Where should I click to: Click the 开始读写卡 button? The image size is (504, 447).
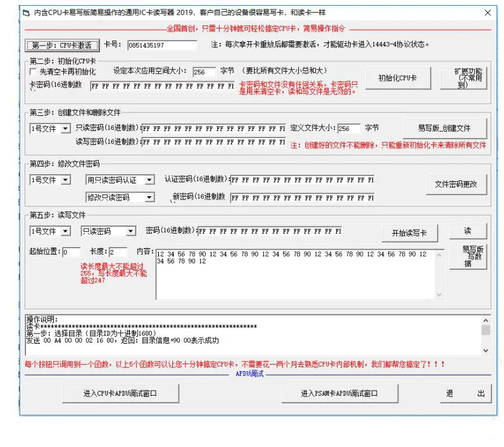[x=410, y=233]
